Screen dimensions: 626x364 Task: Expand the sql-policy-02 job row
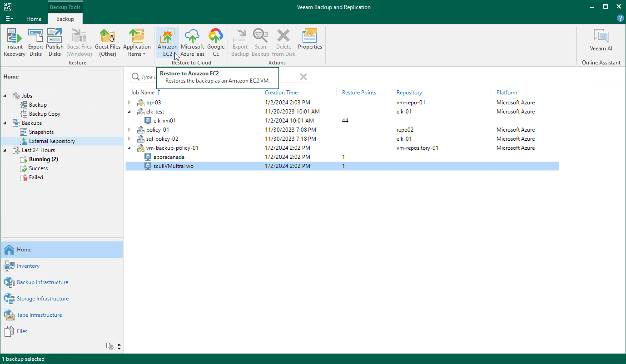(x=129, y=139)
